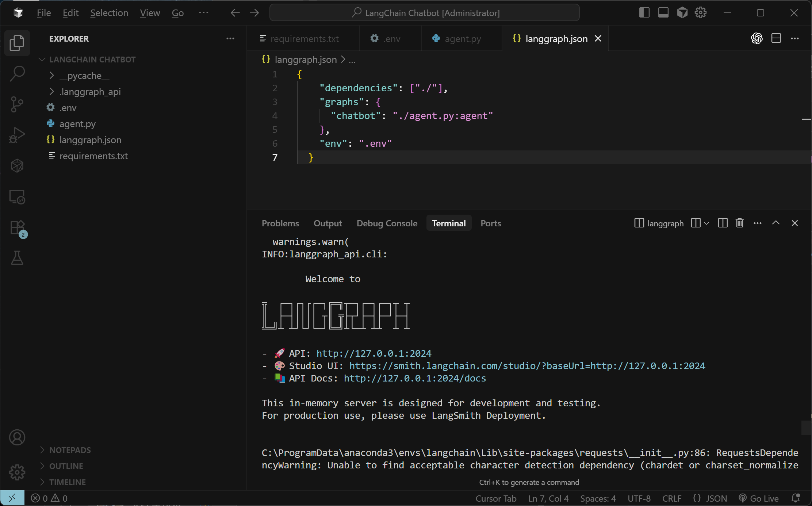Toggle the AI pane cube icon

(x=682, y=13)
